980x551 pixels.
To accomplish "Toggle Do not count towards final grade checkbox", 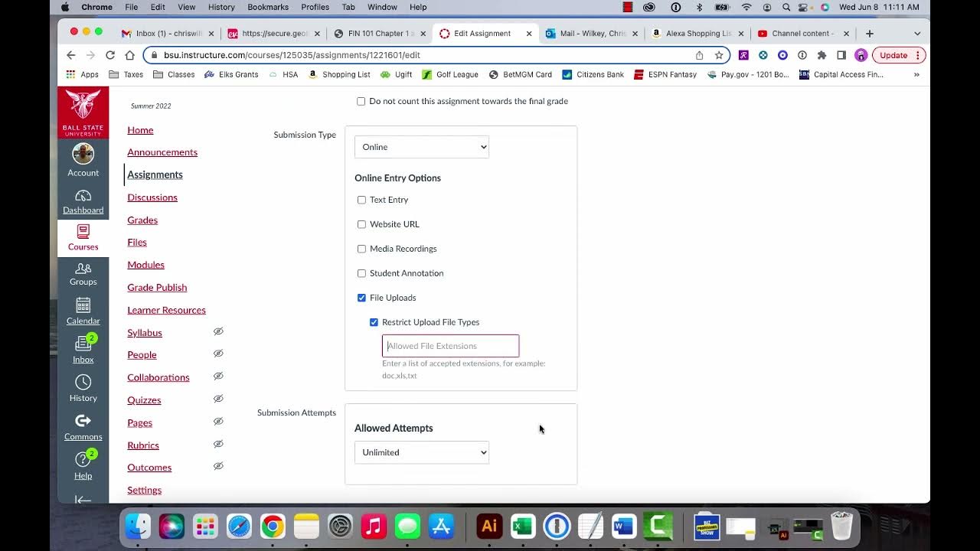I will 361,101.
